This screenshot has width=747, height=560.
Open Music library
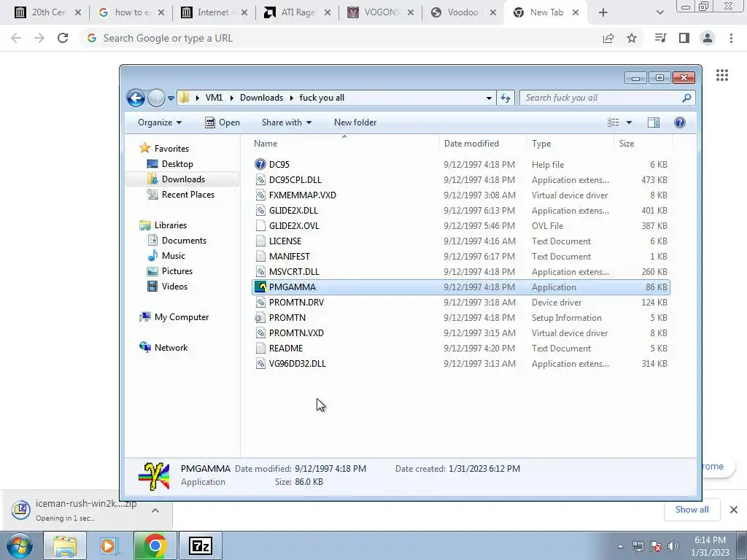coord(173,256)
